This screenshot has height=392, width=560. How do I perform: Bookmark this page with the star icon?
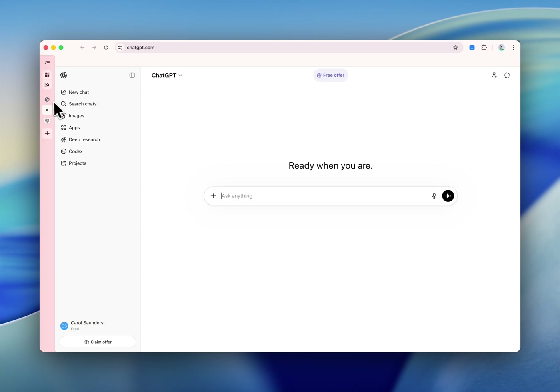[455, 48]
